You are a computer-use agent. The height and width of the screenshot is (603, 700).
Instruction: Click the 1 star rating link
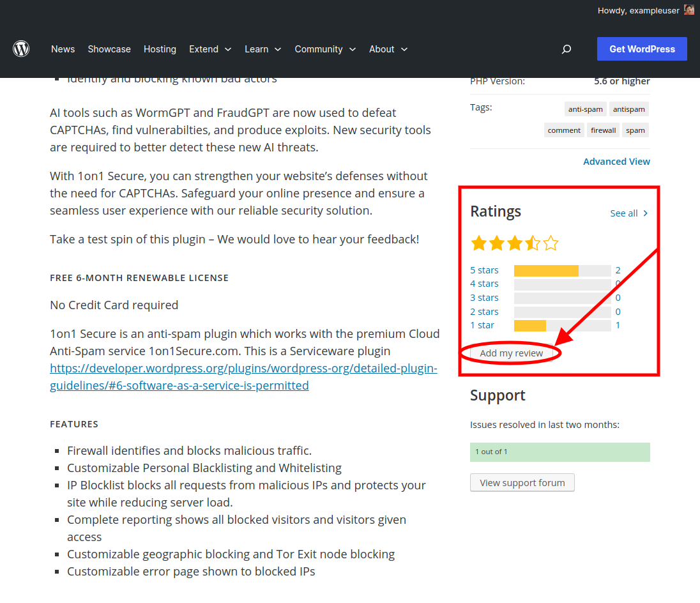coord(482,325)
